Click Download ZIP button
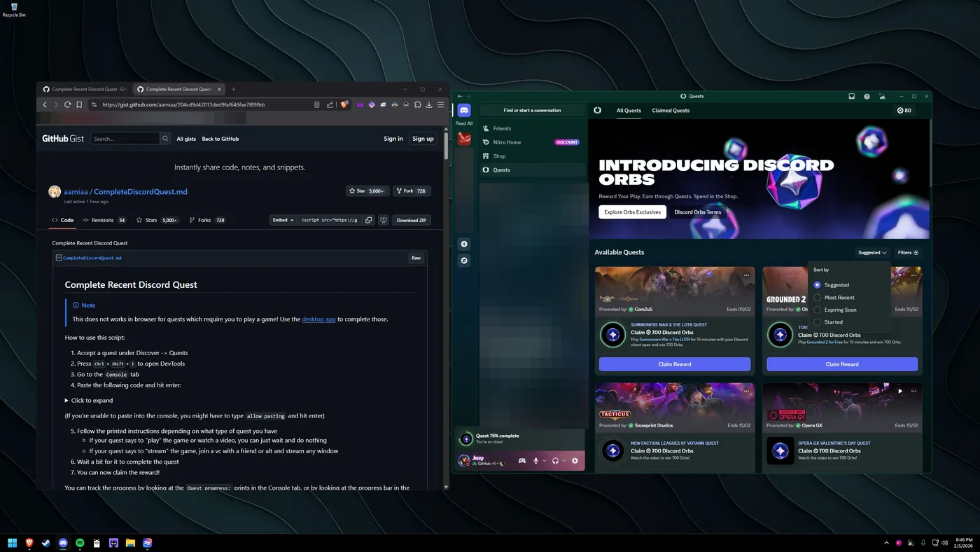This screenshot has height=552, width=980. pos(411,220)
